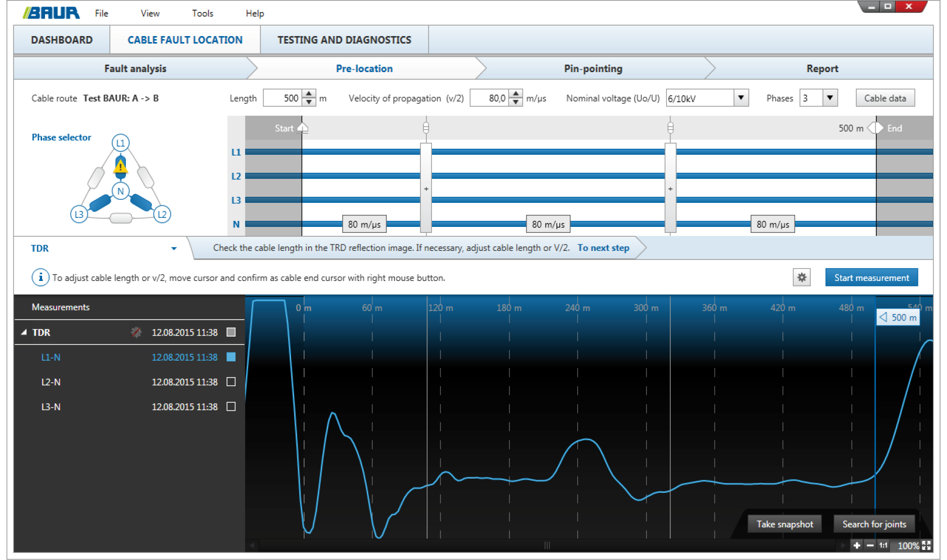Click the info icon beside adjust hint
The width and height of the screenshot is (947, 560).
coord(40,277)
